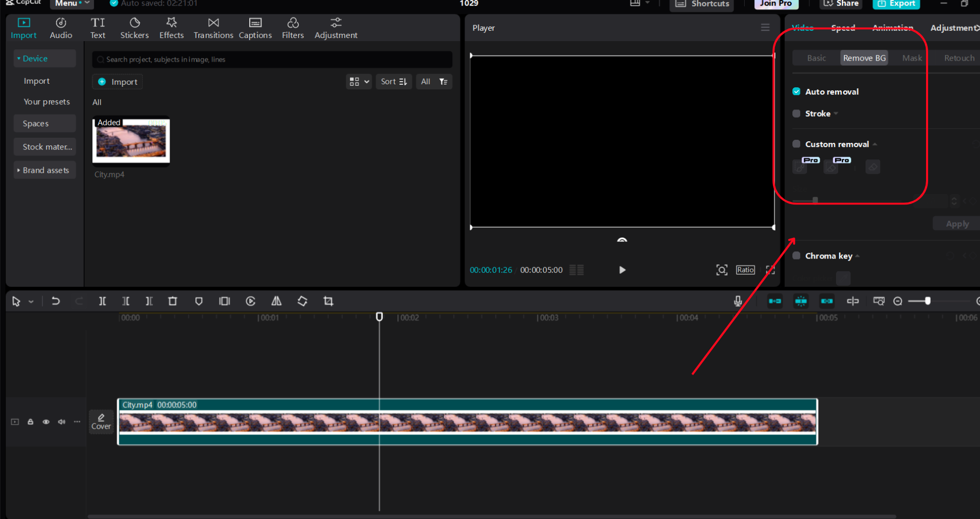The height and width of the screenshot is (519, 980).
Task: Collapse the Chroma key section arrow
Action: click(x=858, y=256)
